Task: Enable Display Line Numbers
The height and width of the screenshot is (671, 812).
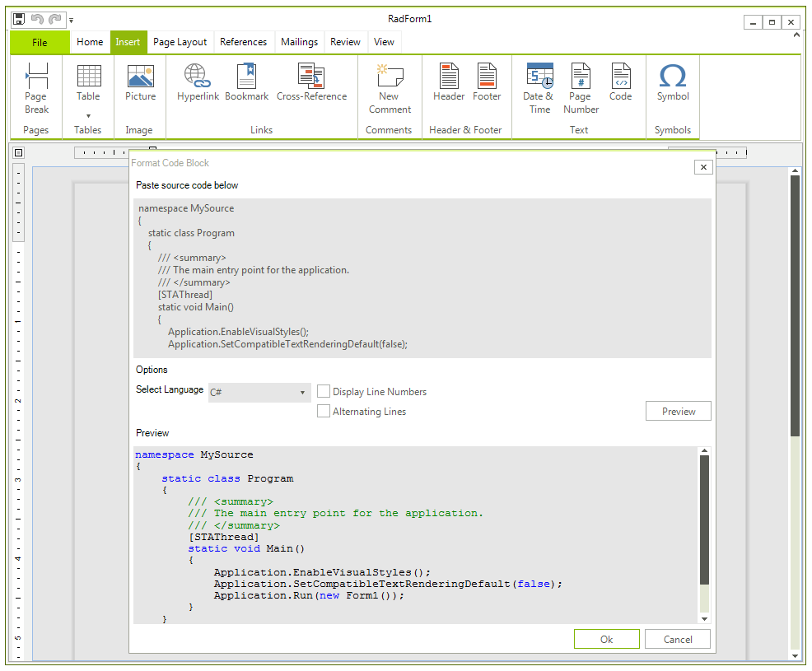Action: pyautogui.click(x=324, y=391)
